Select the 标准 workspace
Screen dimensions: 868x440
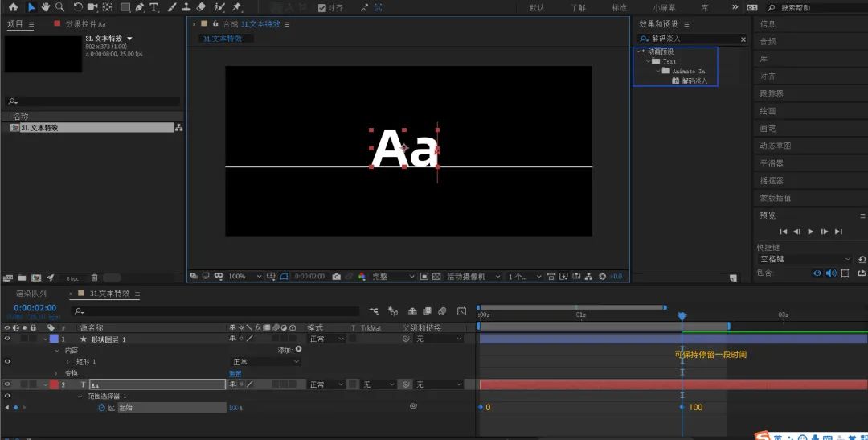tap(620, 8)
